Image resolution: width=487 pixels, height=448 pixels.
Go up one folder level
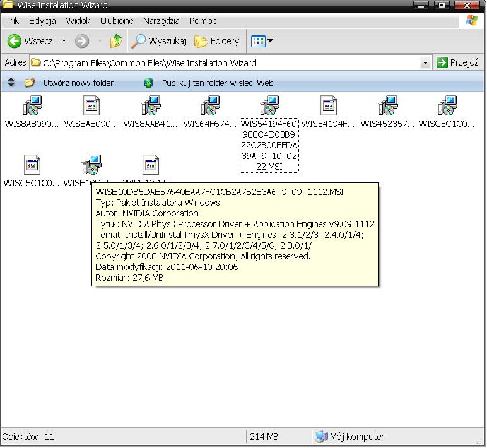point(116,41)
